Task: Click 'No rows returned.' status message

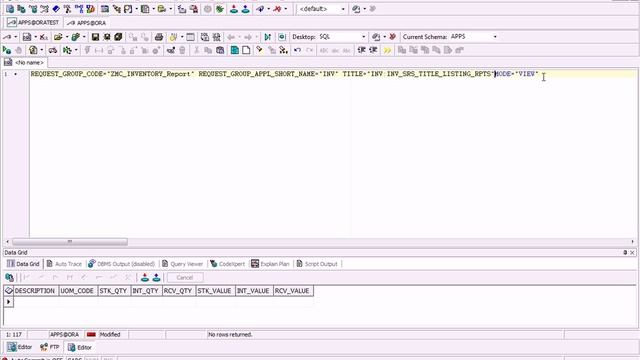Action: 230,335
